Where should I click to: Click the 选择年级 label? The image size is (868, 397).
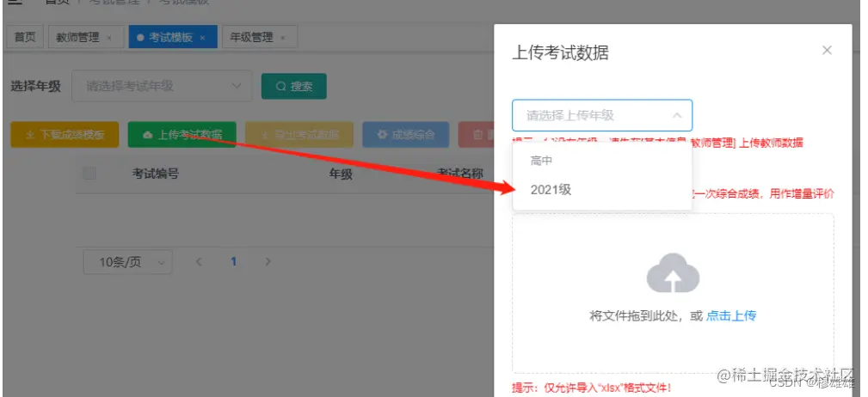tap(36, 86)
